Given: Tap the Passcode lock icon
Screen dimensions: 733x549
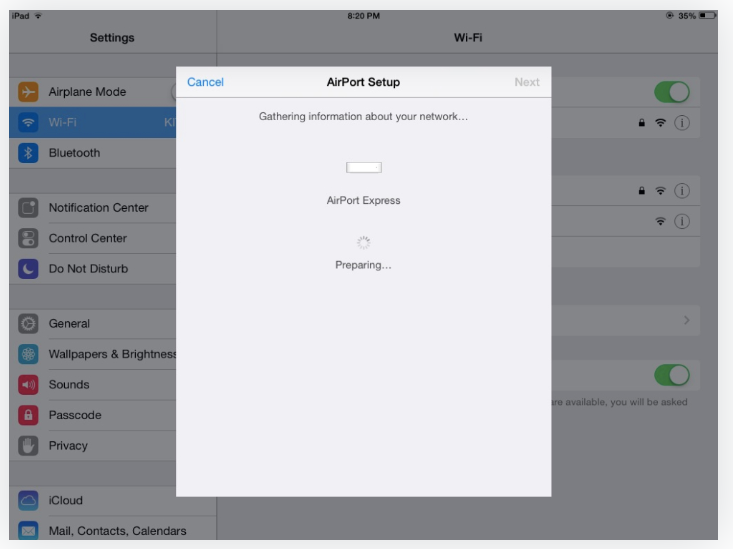Looking at the screenshot, I should tap(28, 415).
